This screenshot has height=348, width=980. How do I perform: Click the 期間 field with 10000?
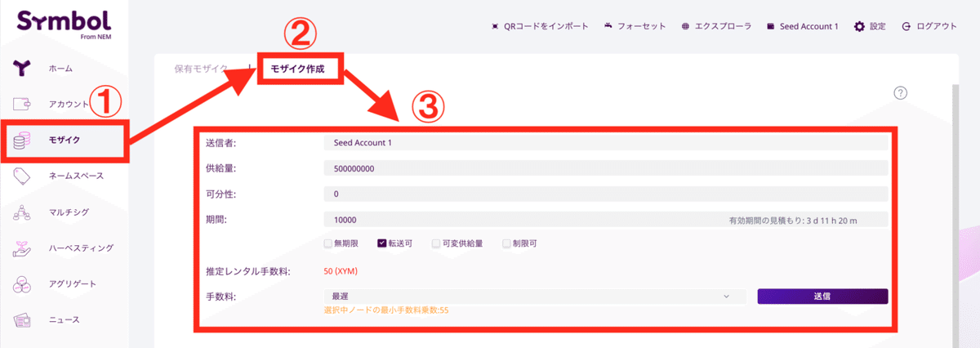(605, 221)
